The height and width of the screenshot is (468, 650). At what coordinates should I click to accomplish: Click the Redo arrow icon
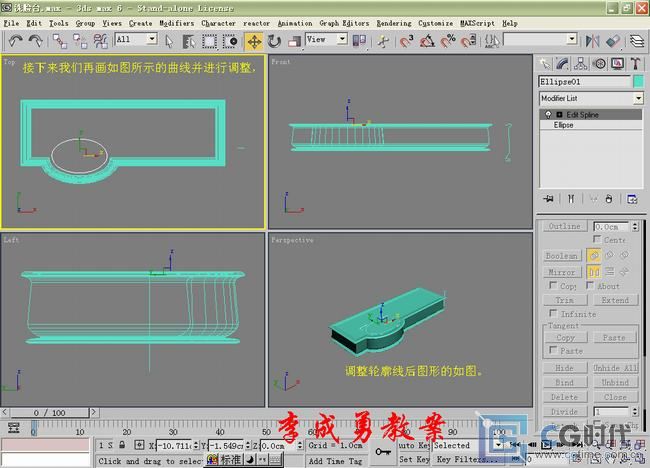click(x=36, y=41)
